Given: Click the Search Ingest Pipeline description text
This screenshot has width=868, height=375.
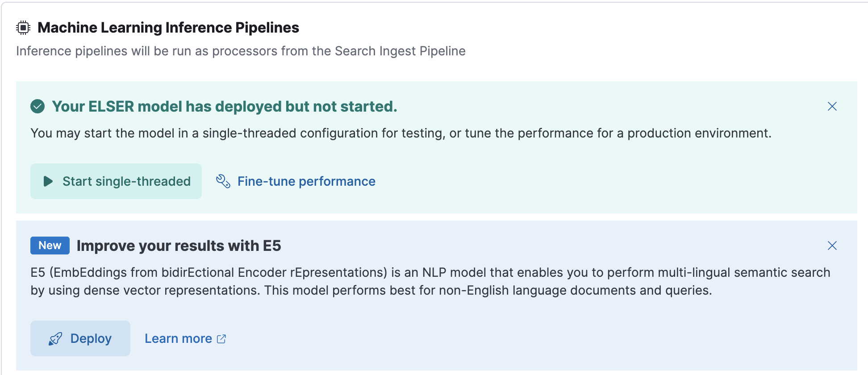Looking at the screenshot, I should point(240,51).
